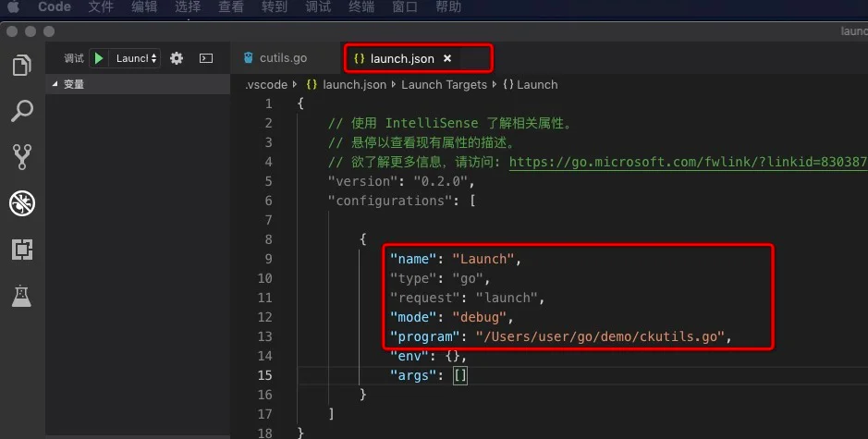Viewport: 868px width, 439px height.
Task: Open the 终端 menu in menu bar
Action: click(x=361, y=7)
